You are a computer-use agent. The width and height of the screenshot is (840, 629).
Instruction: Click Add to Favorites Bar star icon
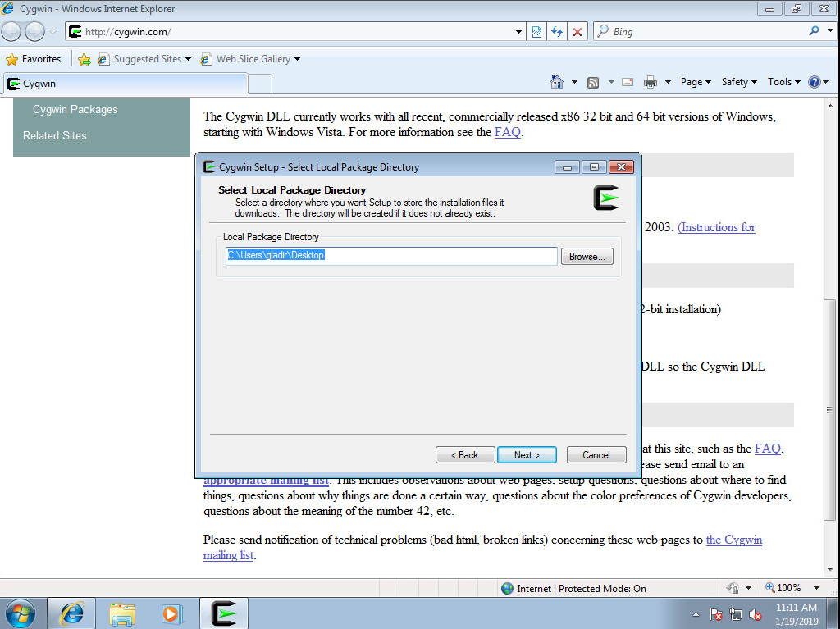(x=84, y=59)
